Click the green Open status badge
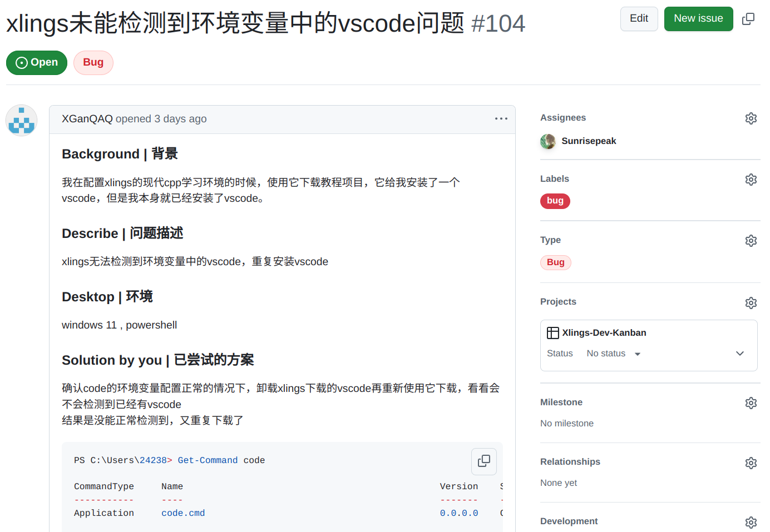Screen dimensions: 770x532 37,63
